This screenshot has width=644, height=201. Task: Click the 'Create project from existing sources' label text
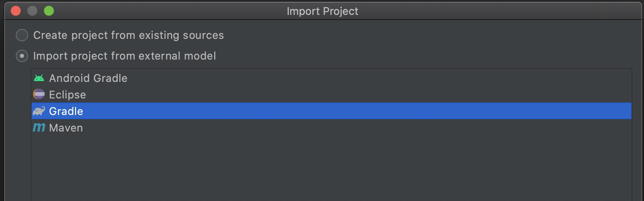[x=128, y=35]
